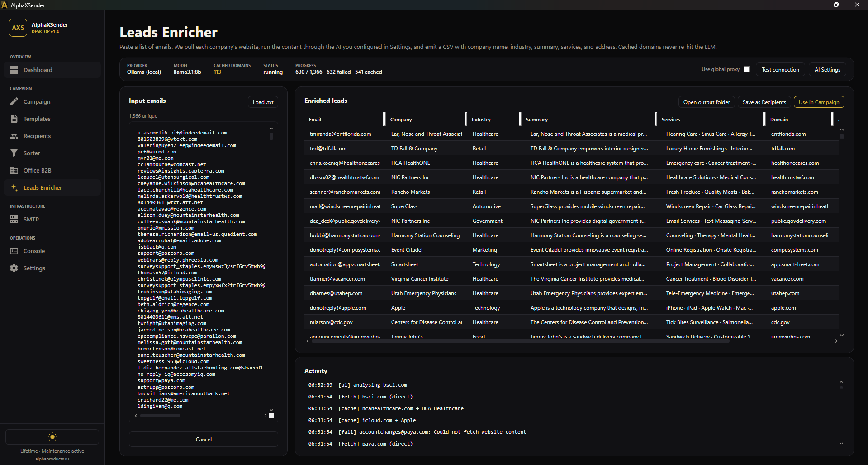Screen dimensions: 868x465
Task: Click input emails list down arrow
Action: [x=271, y=409]
